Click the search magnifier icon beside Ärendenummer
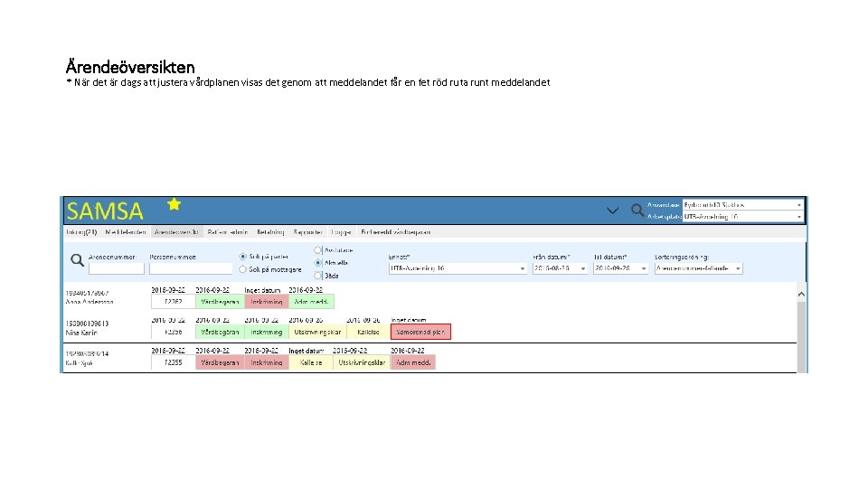Viewport: 868px width, 488px height. (77, 260)
